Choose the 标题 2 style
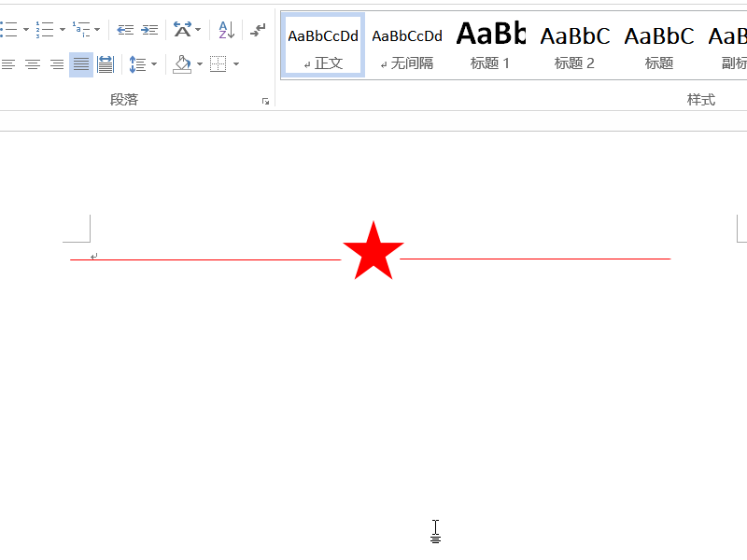The width and height of the screenshot is (747, 560). [574, 46]
